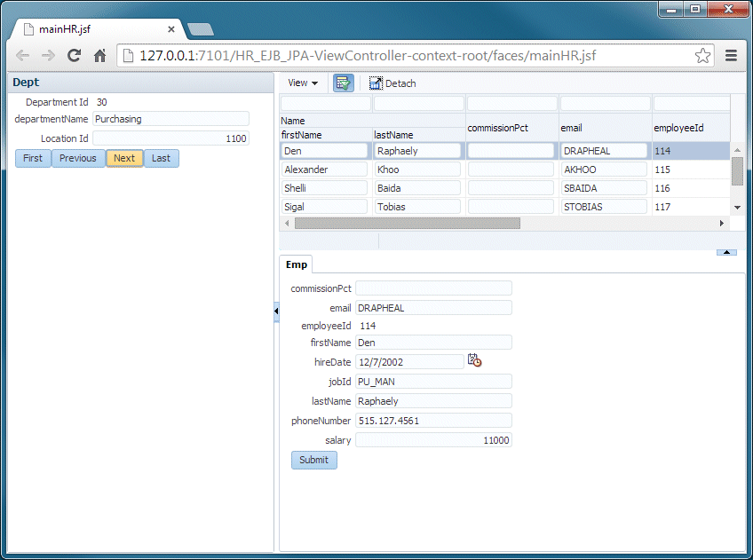Click the table vertical scrollbar thumb
Viewport: 753px width, 560px height.
pos(737,170)
